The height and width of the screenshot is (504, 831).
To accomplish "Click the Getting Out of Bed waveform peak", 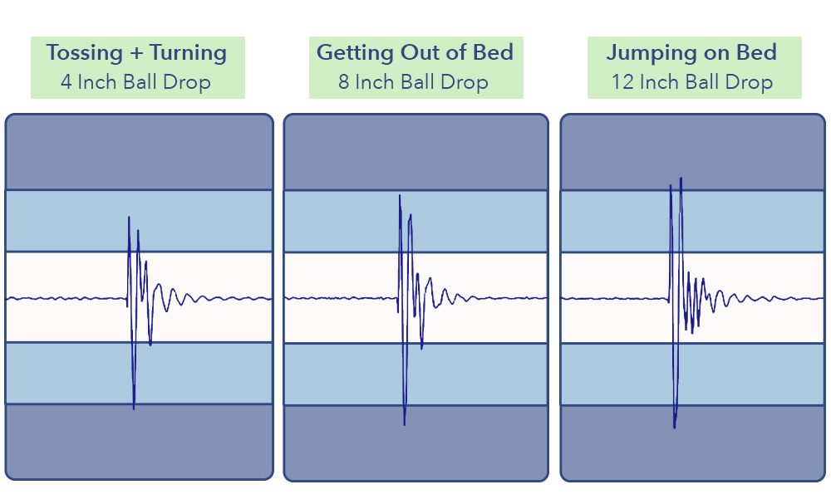I will click(x=400, y=197).
